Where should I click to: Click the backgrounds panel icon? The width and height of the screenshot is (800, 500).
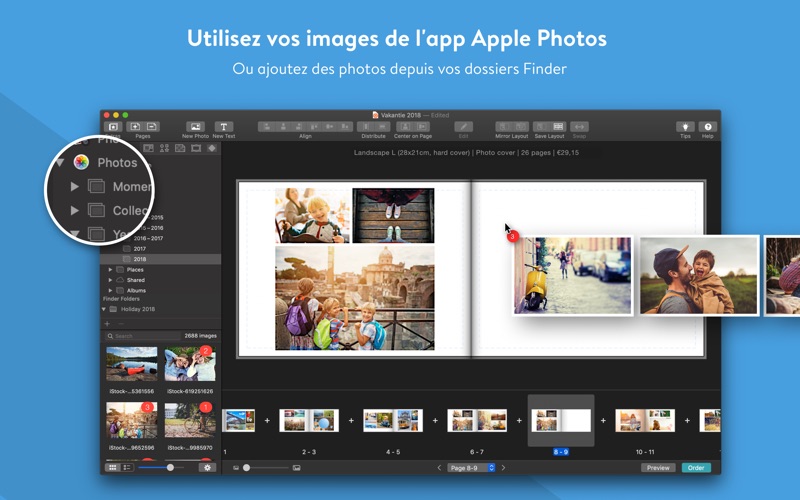180,148
